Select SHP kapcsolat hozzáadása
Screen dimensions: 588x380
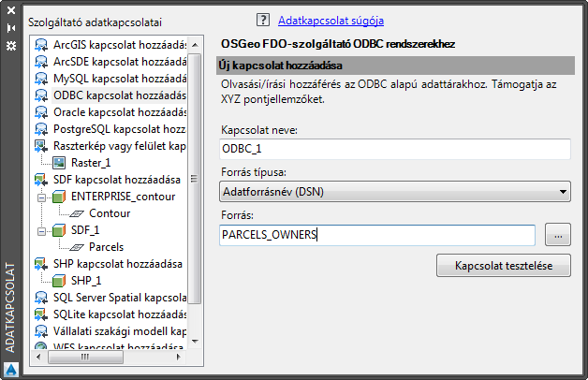(117, 264)
